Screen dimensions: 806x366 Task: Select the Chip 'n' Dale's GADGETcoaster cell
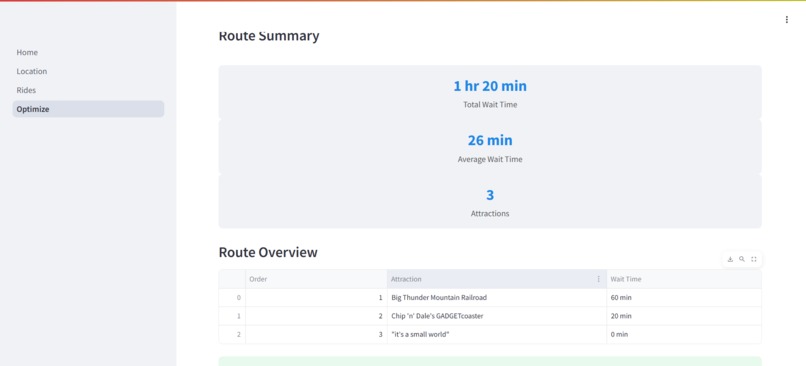[x=497, y=316]
